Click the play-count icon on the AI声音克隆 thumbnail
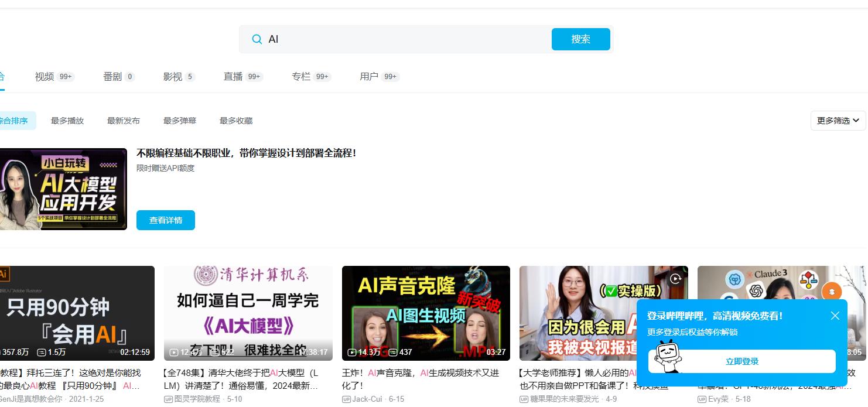The image size is (868, 407). click(352, 352)
